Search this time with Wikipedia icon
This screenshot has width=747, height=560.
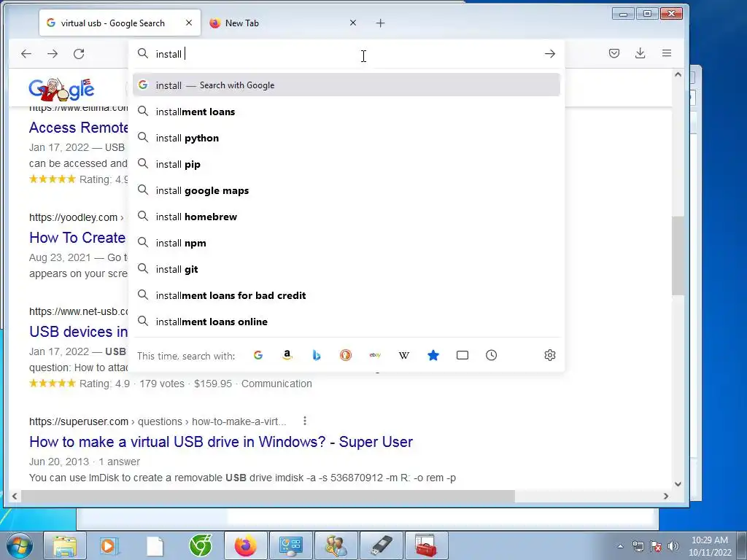point(404,355)
